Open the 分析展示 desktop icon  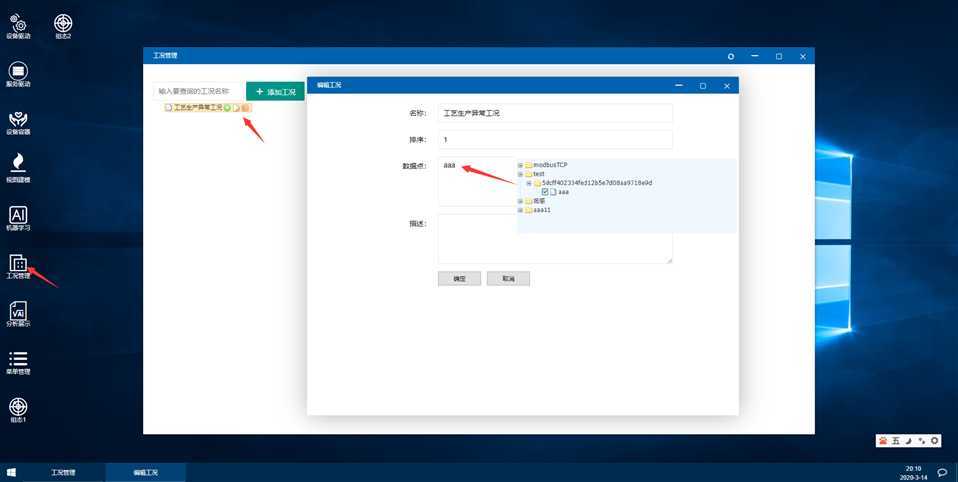[x=18, y=314]
